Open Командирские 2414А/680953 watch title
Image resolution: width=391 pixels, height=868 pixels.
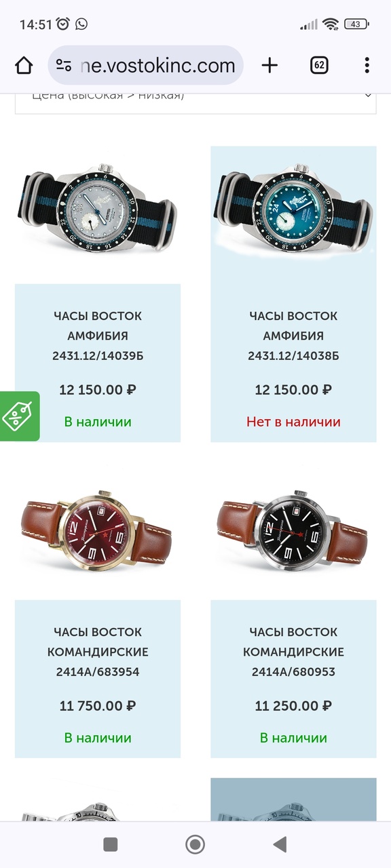pos(293,652)
